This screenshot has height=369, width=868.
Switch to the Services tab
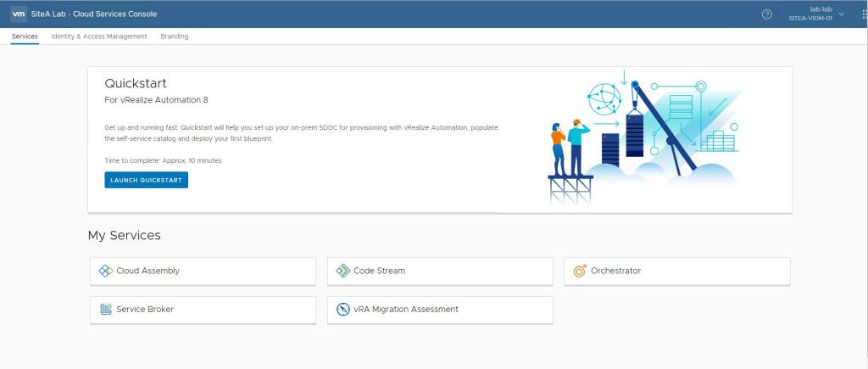tap(25, 36)
